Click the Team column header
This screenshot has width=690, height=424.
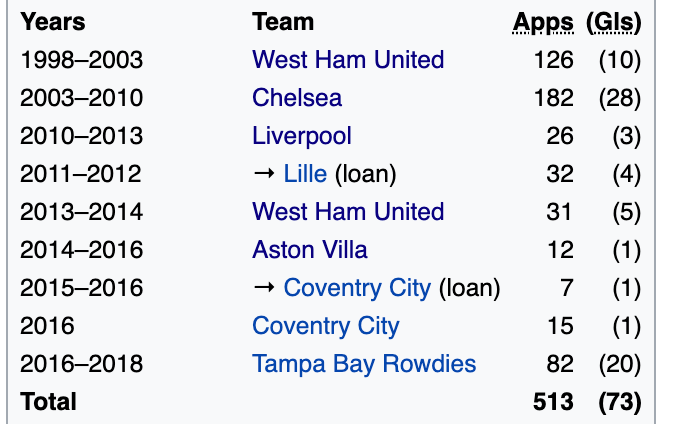pos(283,22)
